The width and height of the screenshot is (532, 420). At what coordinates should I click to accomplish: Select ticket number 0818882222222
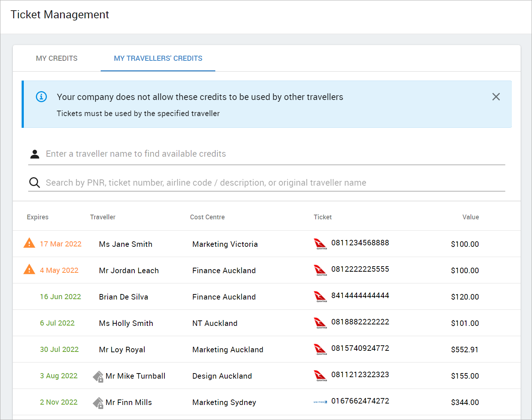(x=360, y=322)
